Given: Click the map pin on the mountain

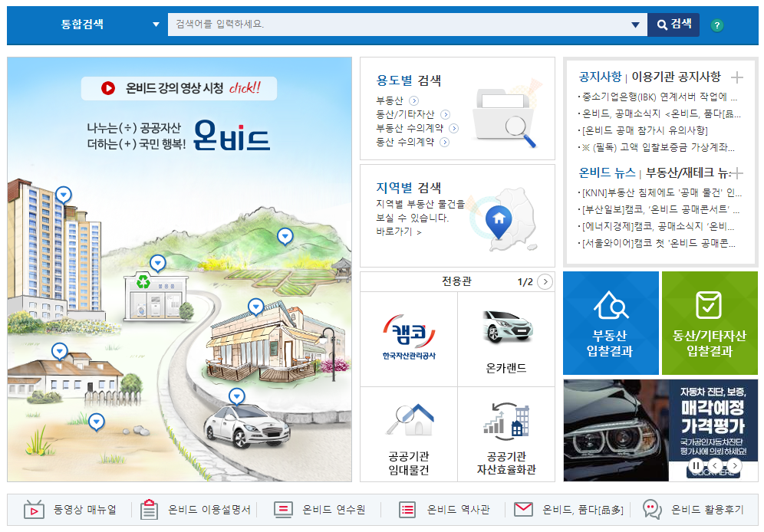Looking at the screenshot, I should click(285, 237).
